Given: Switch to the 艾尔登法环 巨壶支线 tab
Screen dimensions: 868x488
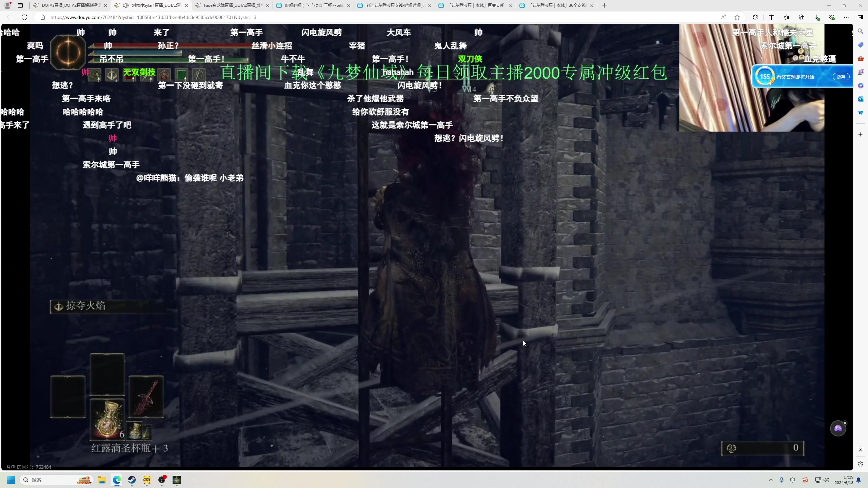Looking at the screenshot, I should coord(476,5).
